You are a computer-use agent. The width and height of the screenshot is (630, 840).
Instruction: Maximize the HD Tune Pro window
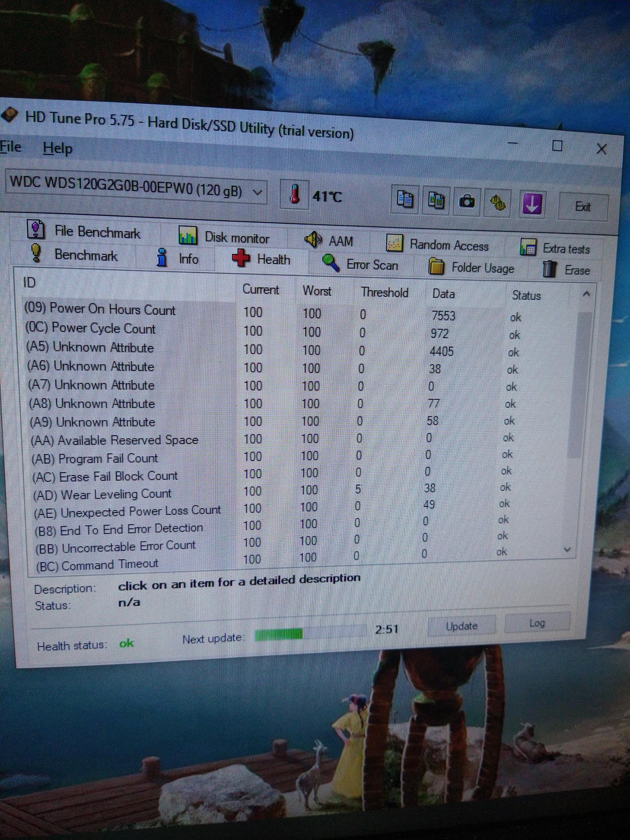coord(557,145)
